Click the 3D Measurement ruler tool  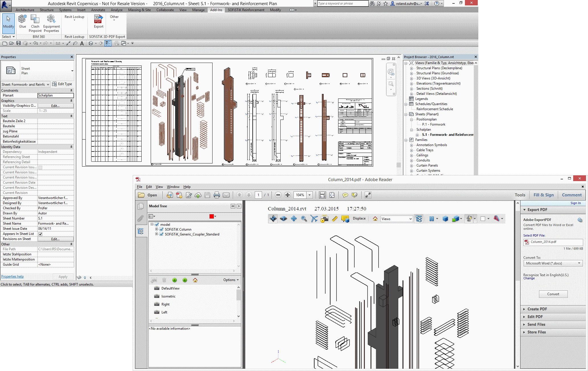click(335, 219)
